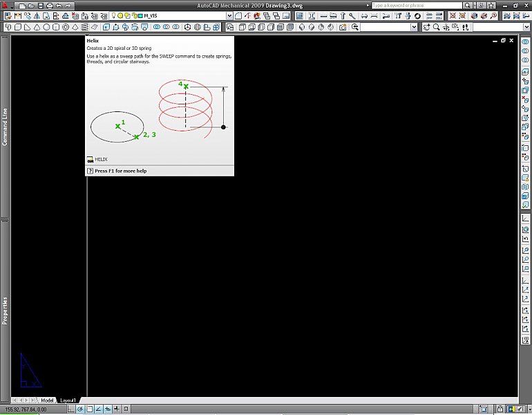Viewport: 532px width, 415px height.
Task: Click the Open file icon in quick access toolbar
Action: pyautogui.click(x=31, y=6)
